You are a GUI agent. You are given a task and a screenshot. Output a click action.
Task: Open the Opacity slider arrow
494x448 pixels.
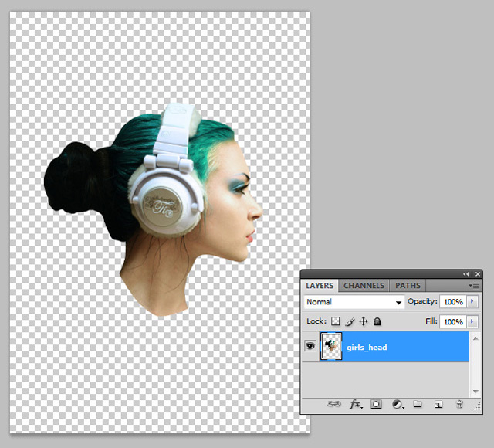(472, 302)
